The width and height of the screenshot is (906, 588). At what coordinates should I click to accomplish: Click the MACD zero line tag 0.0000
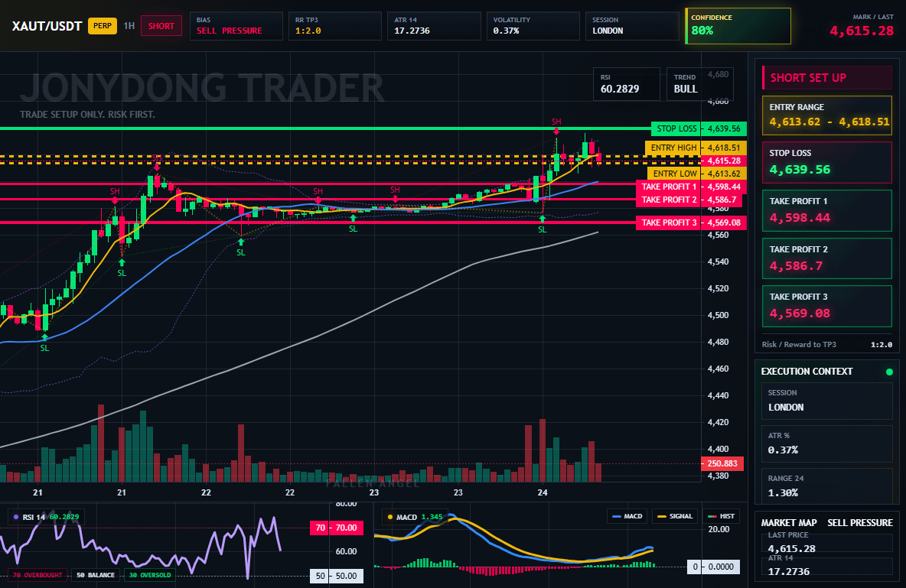pos(713,567)
